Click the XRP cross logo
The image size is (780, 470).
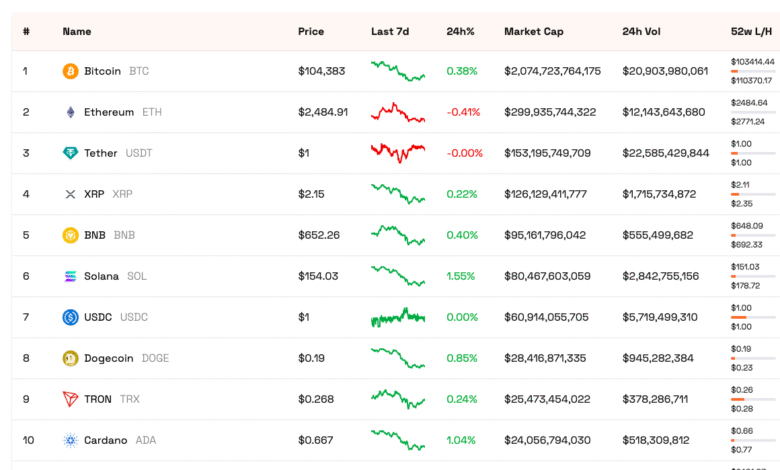(x=70, y=194)
